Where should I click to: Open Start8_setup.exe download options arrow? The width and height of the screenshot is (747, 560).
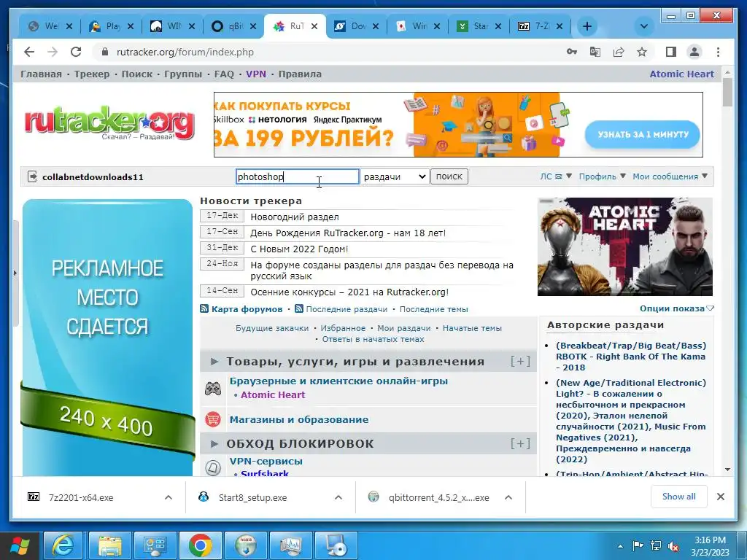(x=338, y=497)
